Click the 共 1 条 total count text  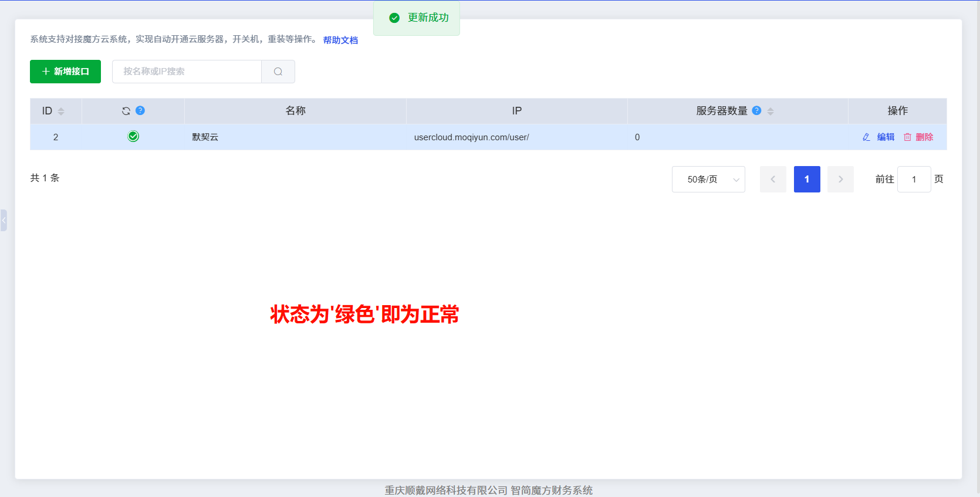pos(45,178)
